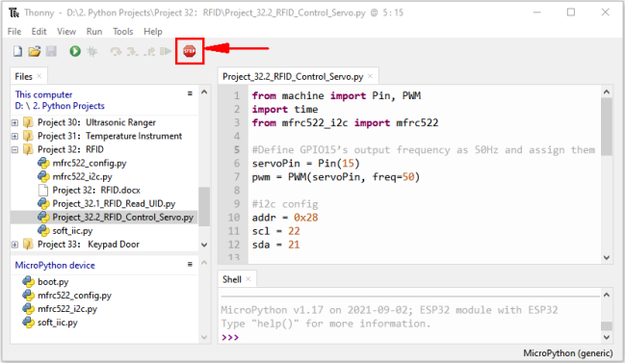Close the Files panel tab

[39, 76]
